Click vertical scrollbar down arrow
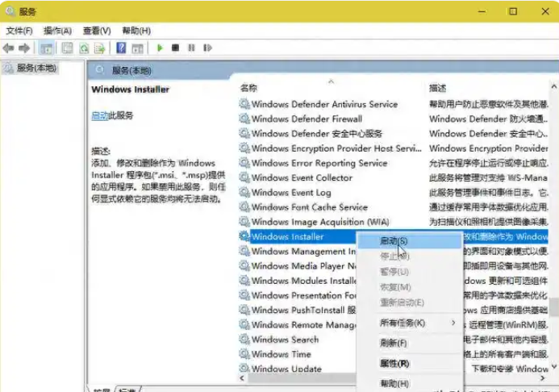This screenshot has width=559, height=392. (553, 366)
